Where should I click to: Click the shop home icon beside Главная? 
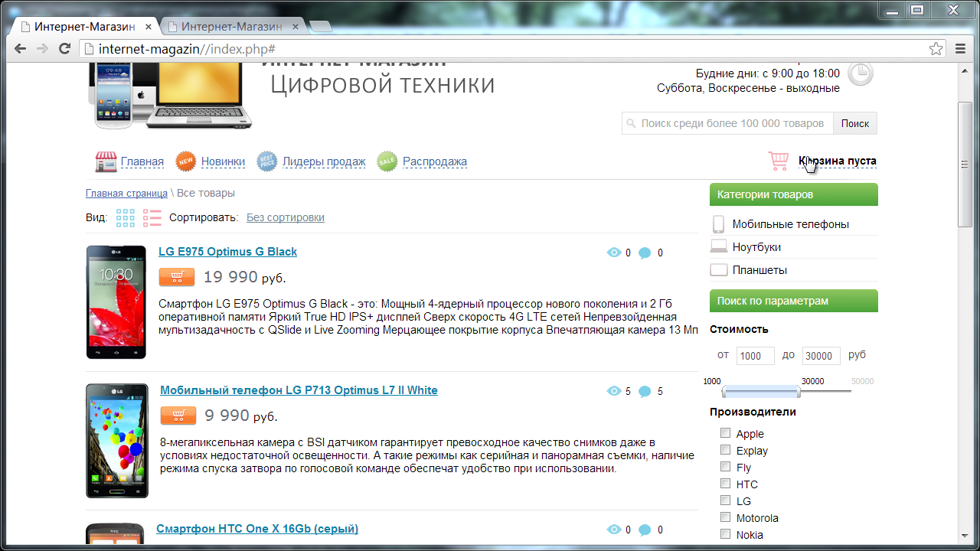(106, 161)
